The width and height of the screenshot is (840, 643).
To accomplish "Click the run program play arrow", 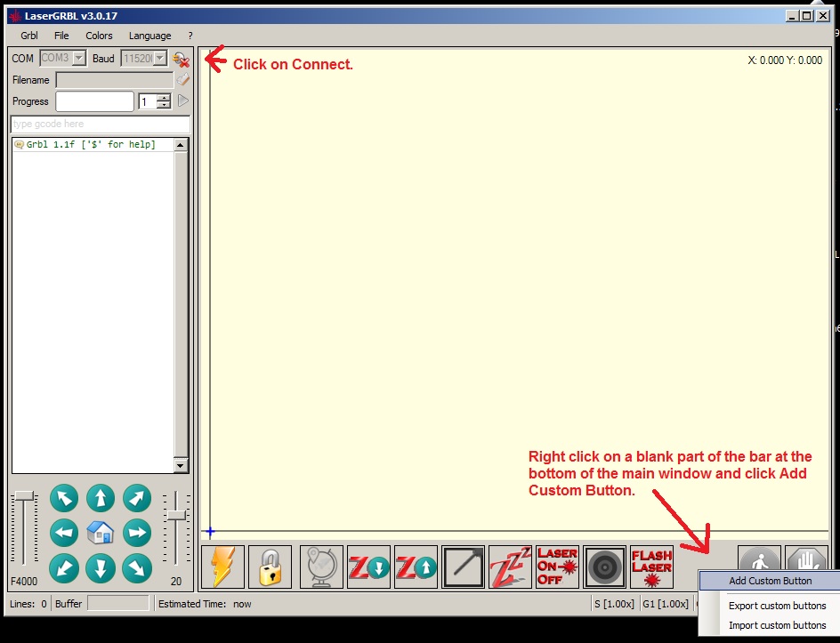I will (x=182, y=100).
